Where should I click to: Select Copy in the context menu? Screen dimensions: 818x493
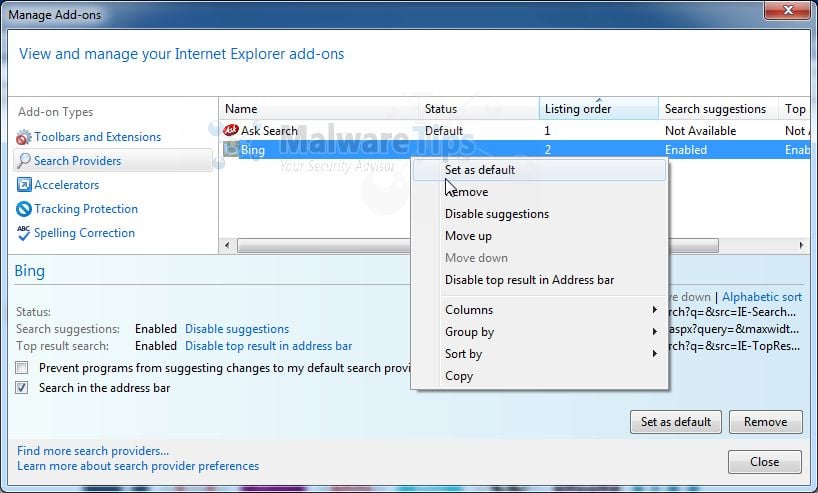coord(539,376)
